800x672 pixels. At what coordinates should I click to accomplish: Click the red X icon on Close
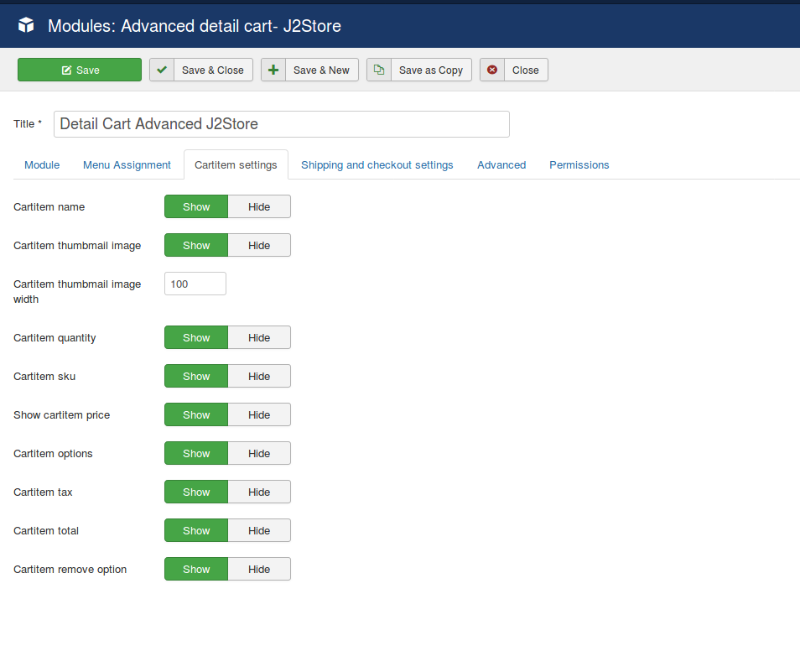pyautogui.click(x=492, y=70)
